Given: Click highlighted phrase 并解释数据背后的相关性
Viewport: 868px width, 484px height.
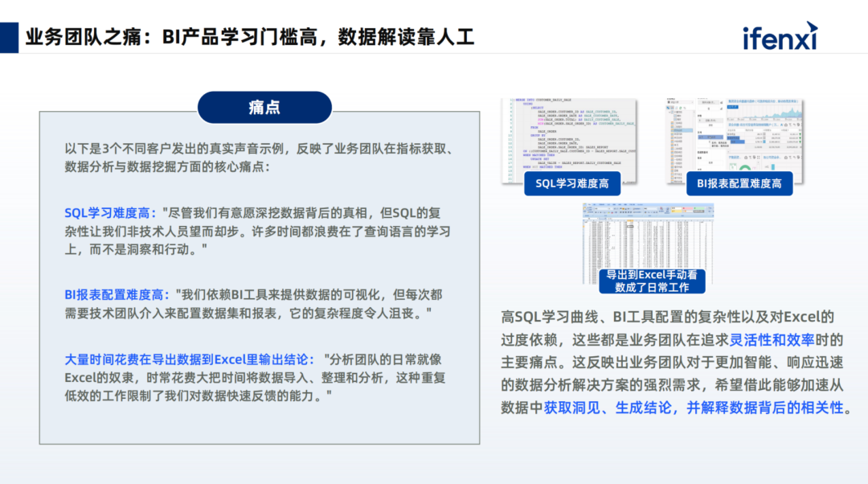Looking at the screenshot, I should [x=764, y=408].
